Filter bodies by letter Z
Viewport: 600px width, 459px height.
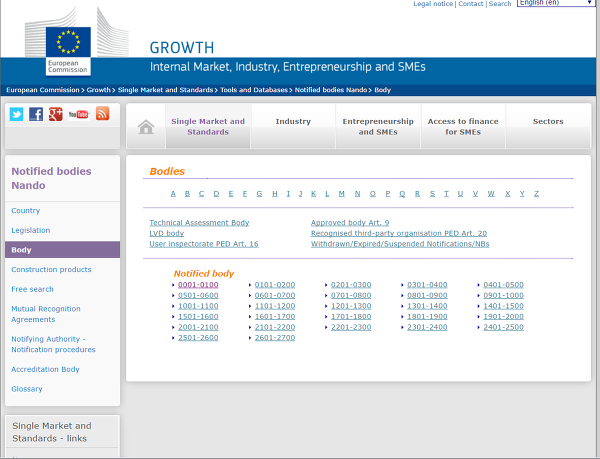click(536, 194)
